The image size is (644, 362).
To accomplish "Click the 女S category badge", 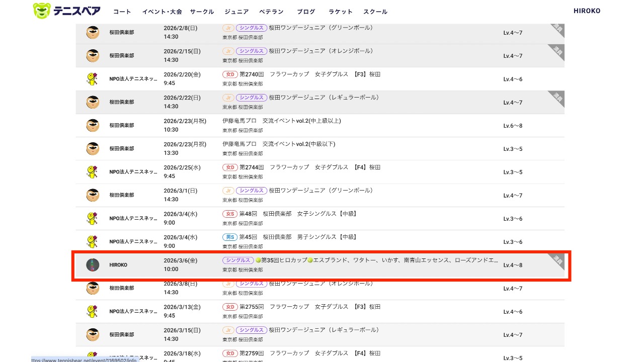I will (229, 214).
